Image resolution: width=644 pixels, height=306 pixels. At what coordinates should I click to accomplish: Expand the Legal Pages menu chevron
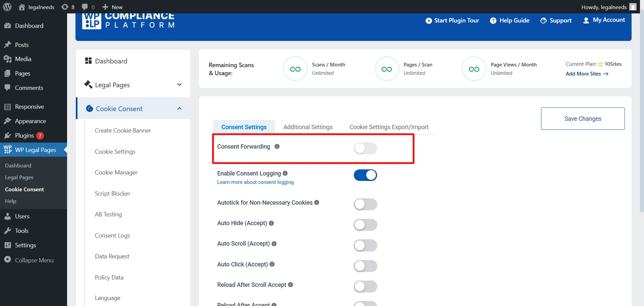179,85
